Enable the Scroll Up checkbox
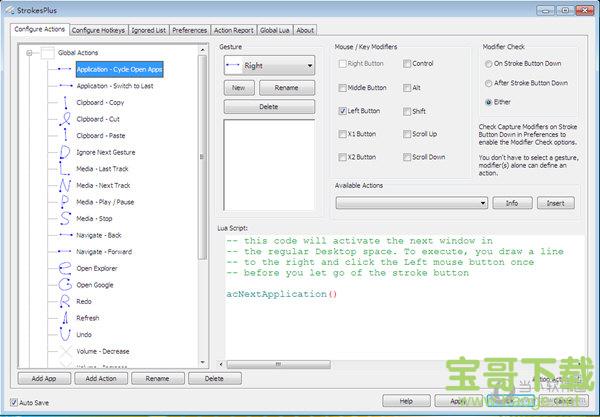600x417 pixels. coord(407,134)
